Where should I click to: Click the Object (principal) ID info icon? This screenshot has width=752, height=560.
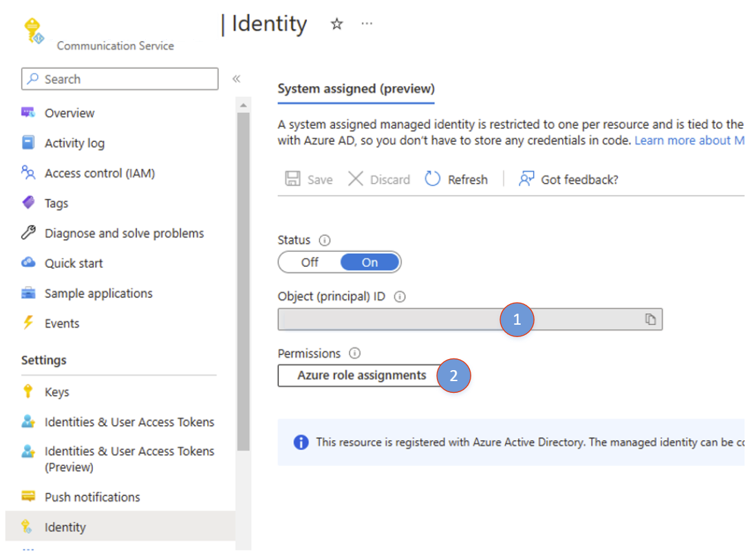point(400,297)
